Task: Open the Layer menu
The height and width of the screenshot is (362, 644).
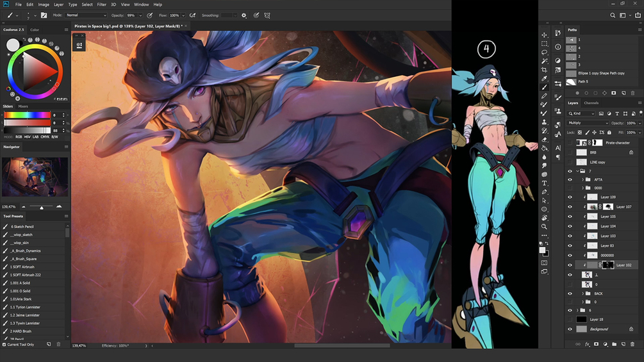Action: point(59,4)
